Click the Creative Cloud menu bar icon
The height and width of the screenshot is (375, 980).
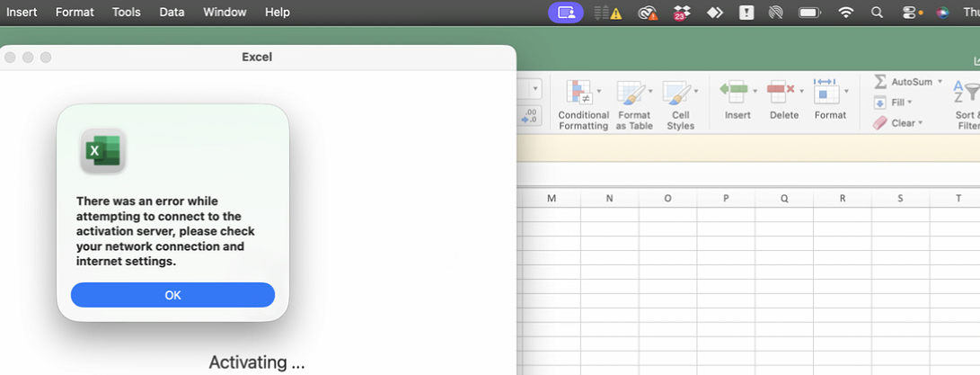click(x=648, y=13)
